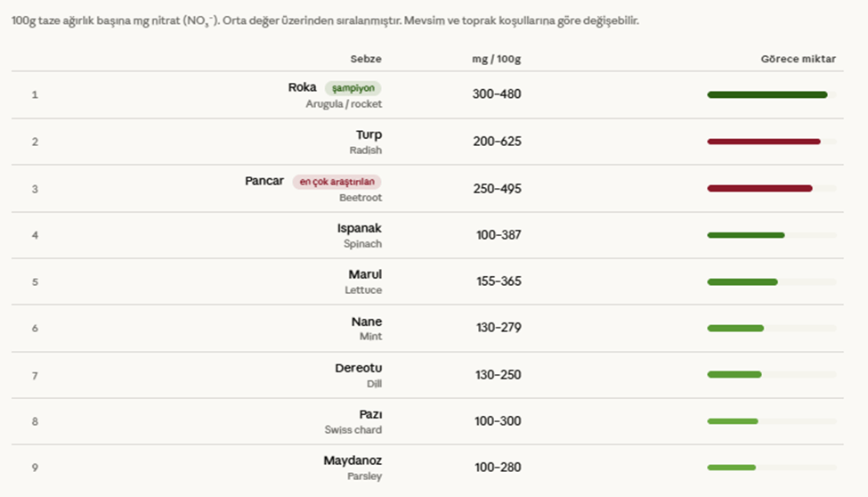Viewport: 868px width, 497px height.
Task: Click the Ispanak row name
Action: [x=359, y=228]
